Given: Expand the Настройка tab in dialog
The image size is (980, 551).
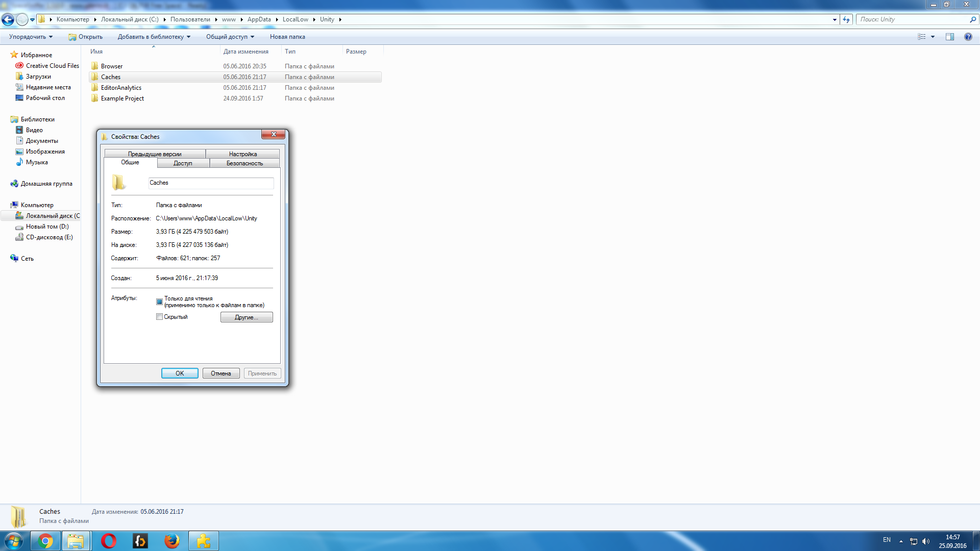Looking at the screenshot, I should (x=243, y=154).
